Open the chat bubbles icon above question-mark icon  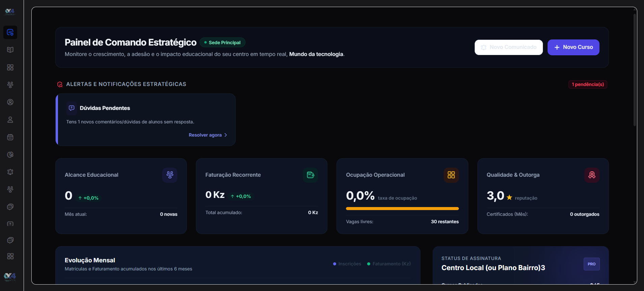pos(10,207)
